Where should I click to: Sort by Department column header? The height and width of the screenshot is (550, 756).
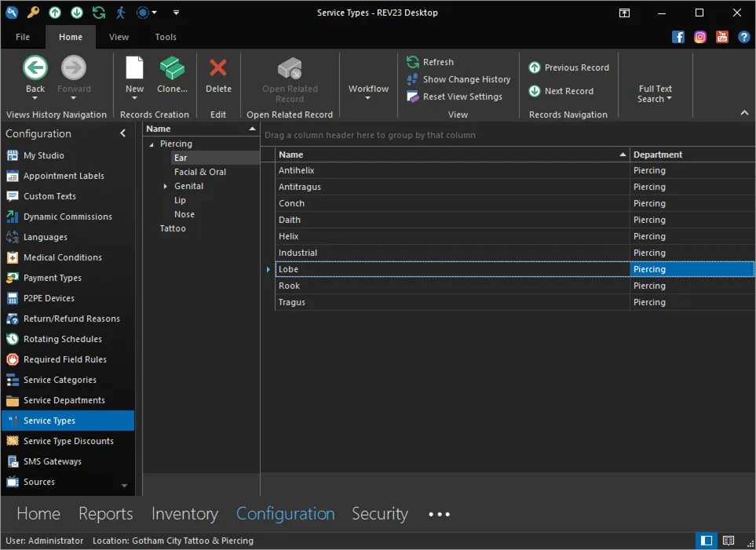692,155
